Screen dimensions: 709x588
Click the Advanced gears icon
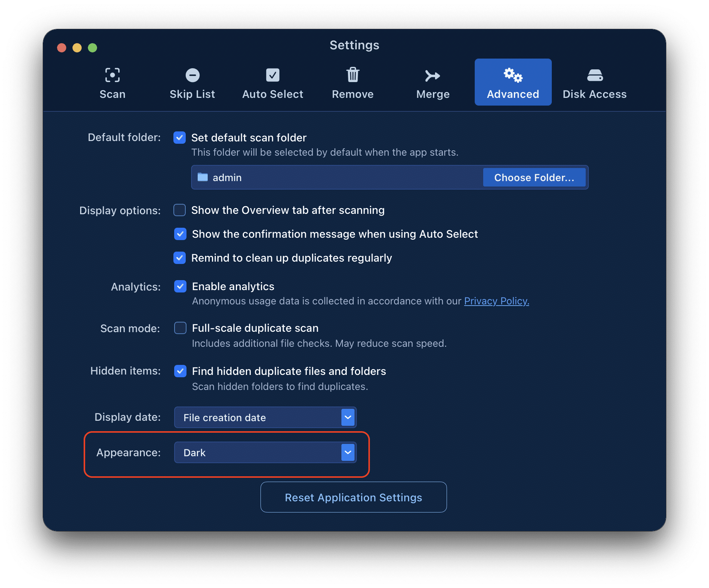click(513, 75)
